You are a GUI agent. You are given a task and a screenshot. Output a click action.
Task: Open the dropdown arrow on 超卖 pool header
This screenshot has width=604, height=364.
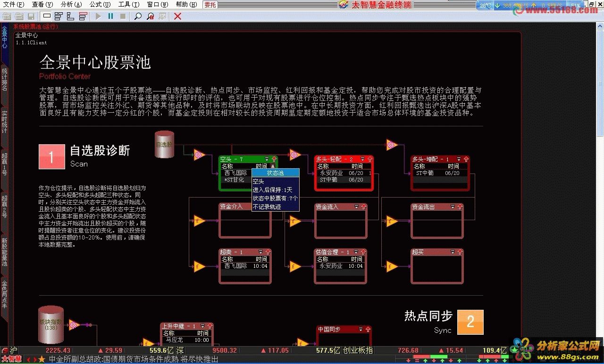tap(261, 252)
